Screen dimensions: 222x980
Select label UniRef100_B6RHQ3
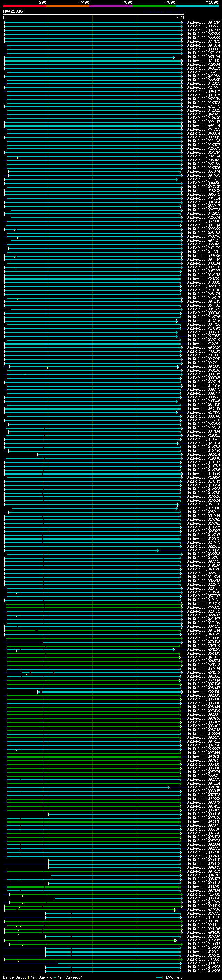point(203,654)
